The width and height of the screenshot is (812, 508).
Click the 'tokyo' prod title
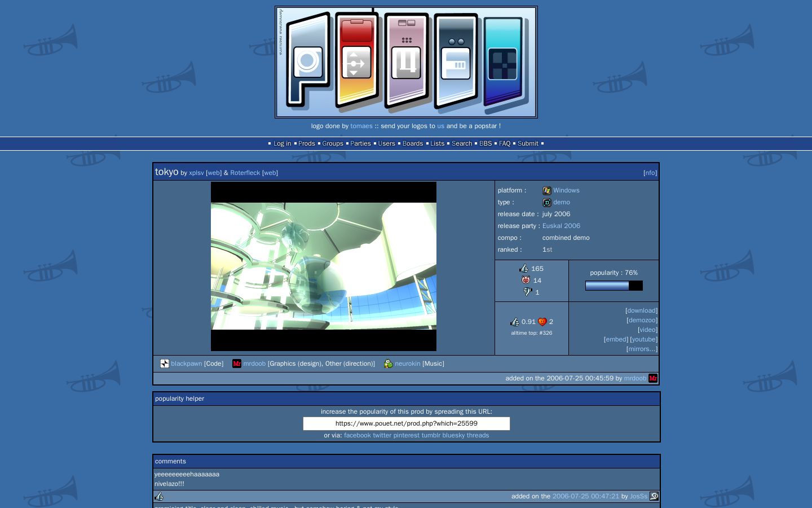[x=167, y=172]
